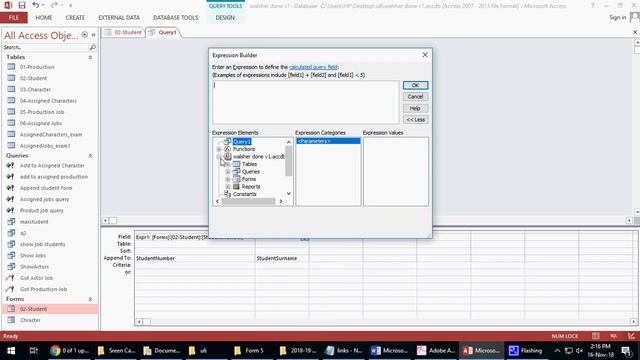Open 02-Student form in navigation pane
The width and height of the screenshot is (640, 360).
(x=49, y=309)
